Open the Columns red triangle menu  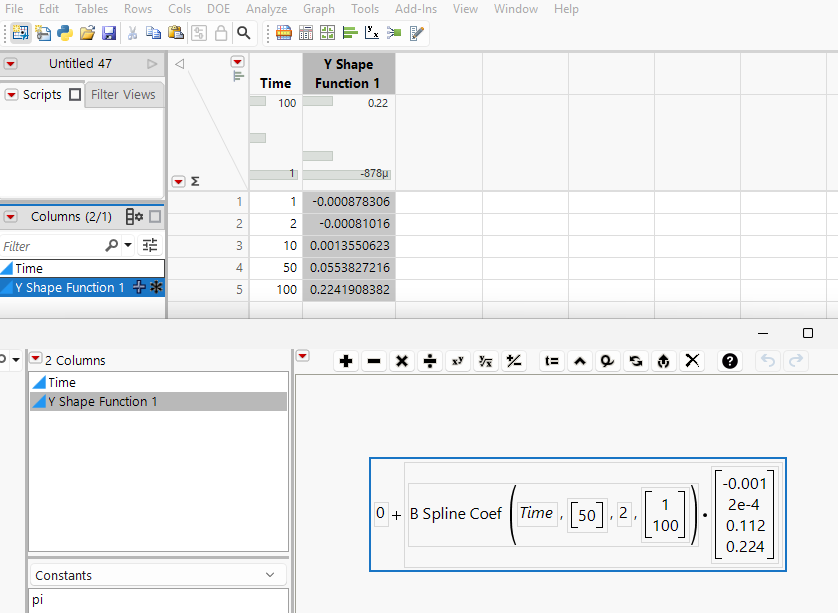coord(10,217)
